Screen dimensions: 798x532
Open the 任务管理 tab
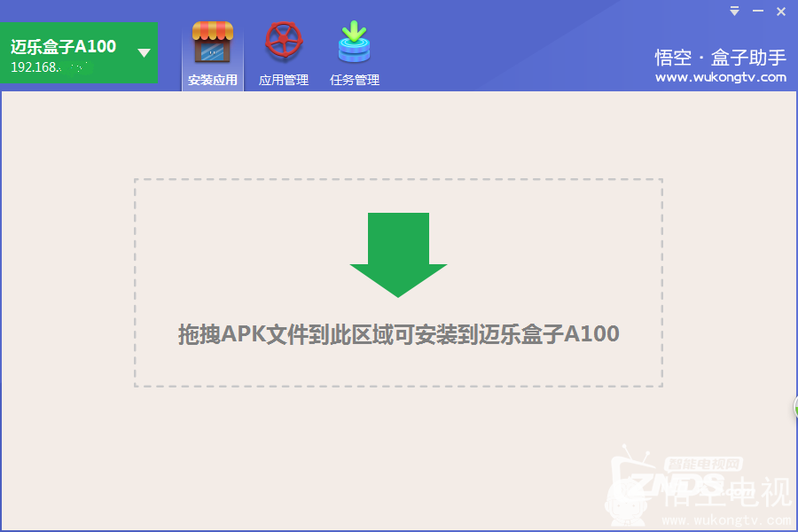354,55
